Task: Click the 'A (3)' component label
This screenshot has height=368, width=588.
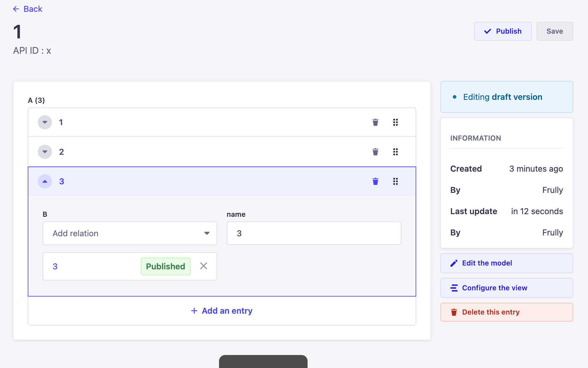Action: click(x=36, y=100)
